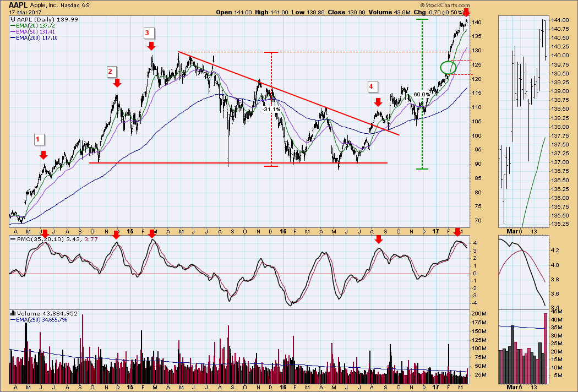Click the Chg -0.70 (-0.50%) header value
The width and height of the screenshot is (578, 392).
point(438,12)
